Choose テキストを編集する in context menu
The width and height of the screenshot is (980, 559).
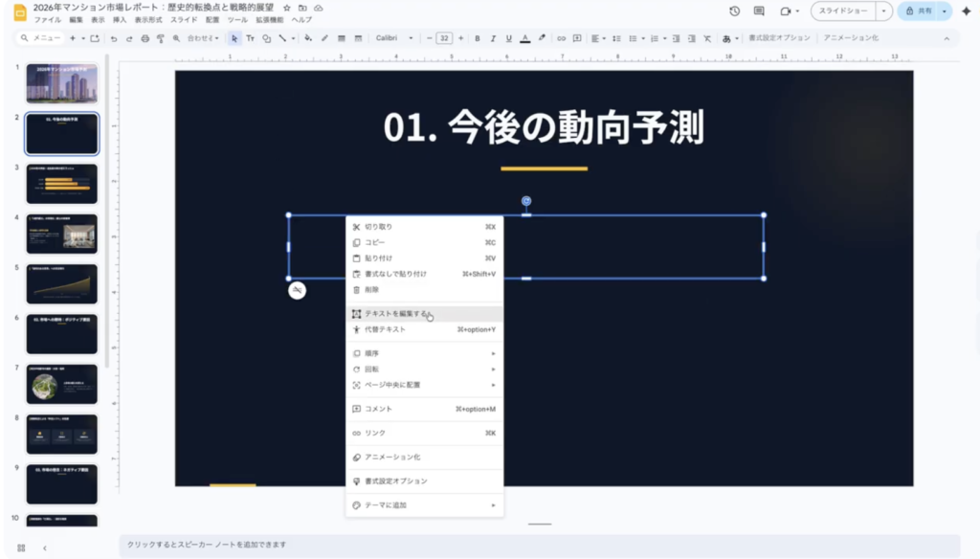point(396,314)
